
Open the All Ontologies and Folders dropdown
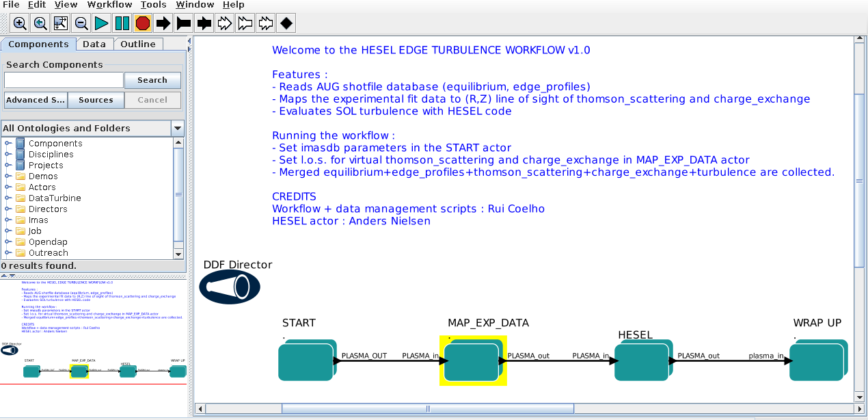click(178, 128)
